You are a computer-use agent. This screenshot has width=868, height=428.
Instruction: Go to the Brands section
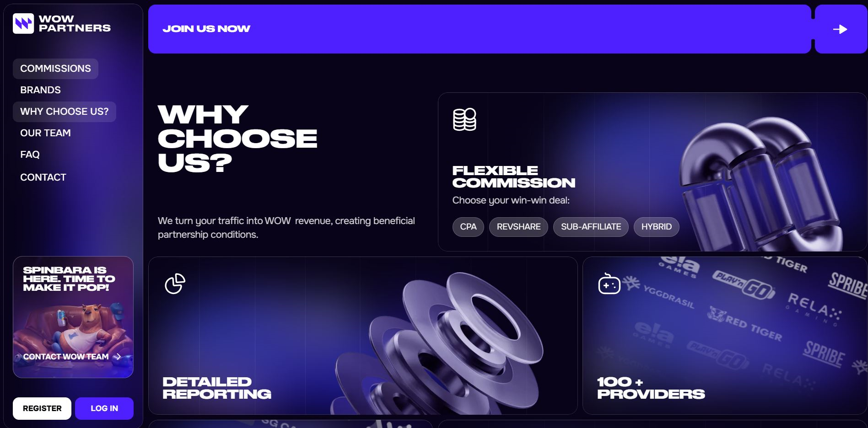click(x=40, y=90)
